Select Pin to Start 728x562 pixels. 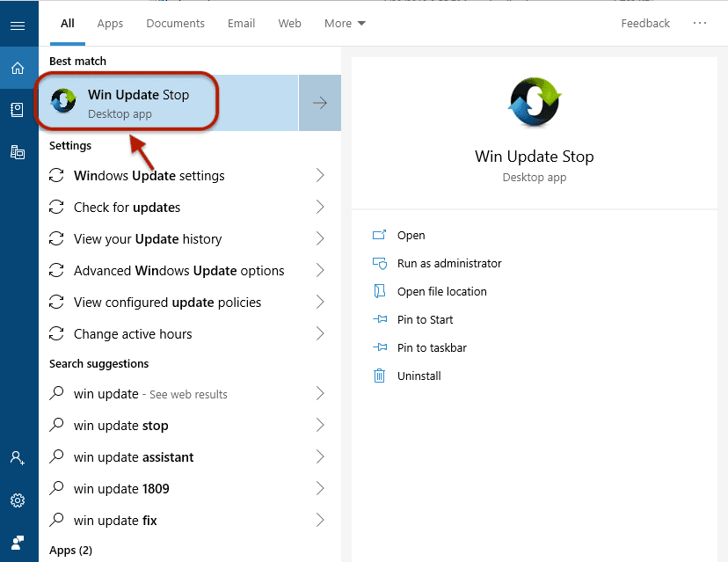pyautogui.click(x=425, y=319)
